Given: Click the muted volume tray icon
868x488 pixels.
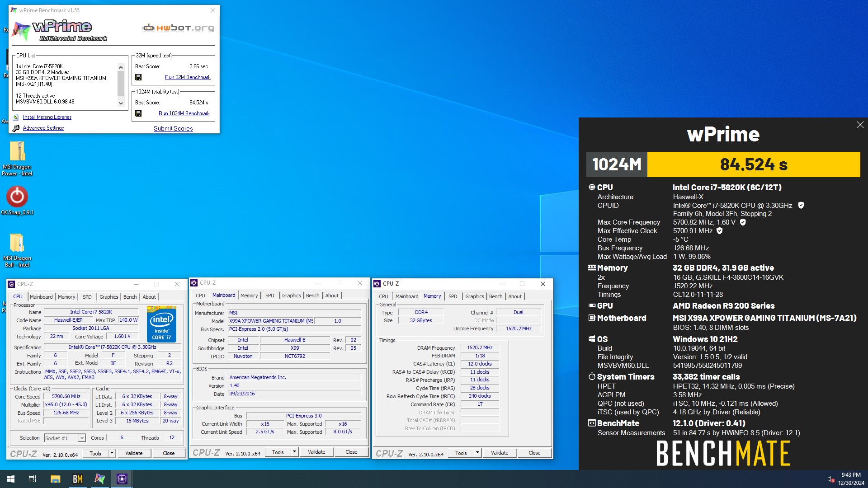Looking at the screenshot, I should 830,479.
